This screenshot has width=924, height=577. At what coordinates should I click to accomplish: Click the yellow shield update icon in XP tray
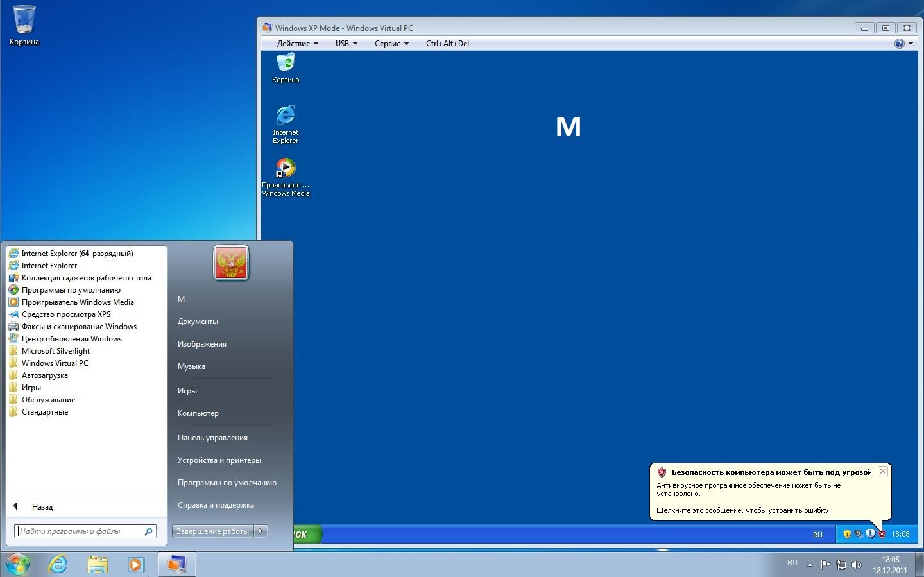pos(847,534)
